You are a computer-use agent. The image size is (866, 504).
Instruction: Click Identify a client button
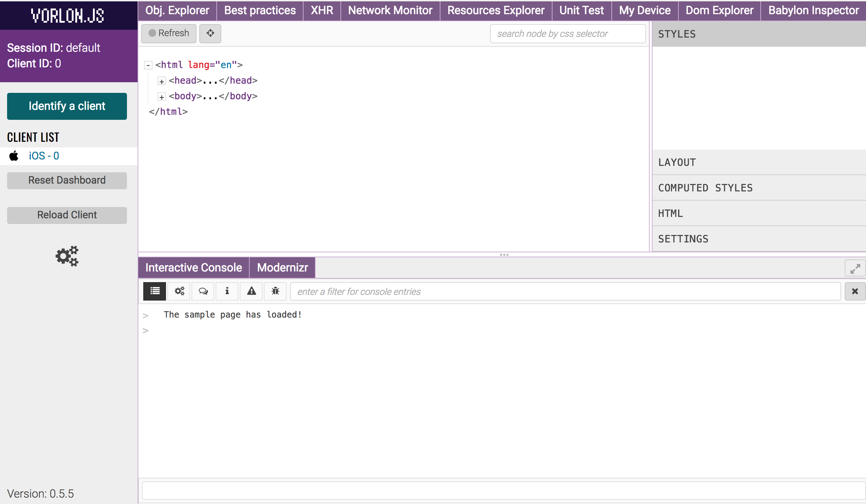67,106
